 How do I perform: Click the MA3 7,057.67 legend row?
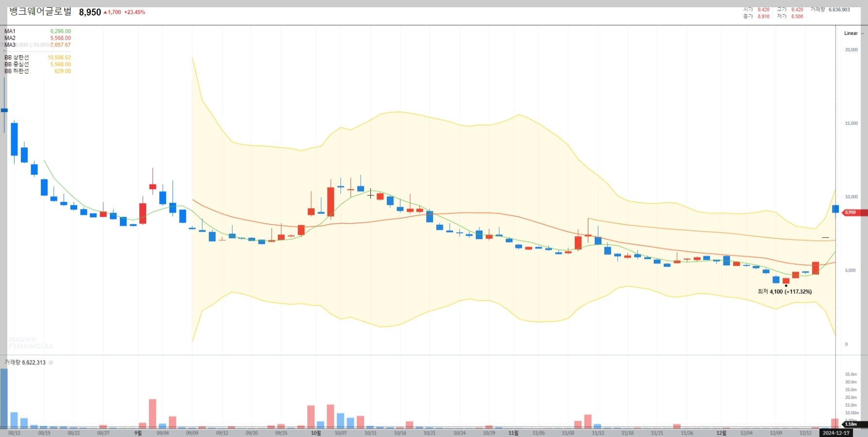coord(37,45)
